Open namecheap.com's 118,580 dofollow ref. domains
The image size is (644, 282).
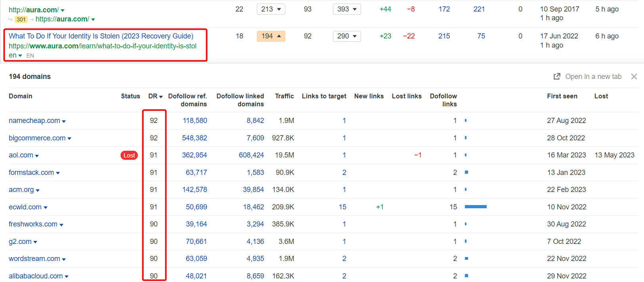(195, 121)
